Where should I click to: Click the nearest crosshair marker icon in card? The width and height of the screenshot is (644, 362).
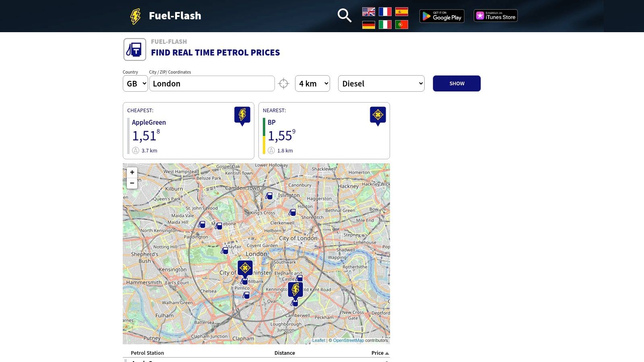click(378, 116)
